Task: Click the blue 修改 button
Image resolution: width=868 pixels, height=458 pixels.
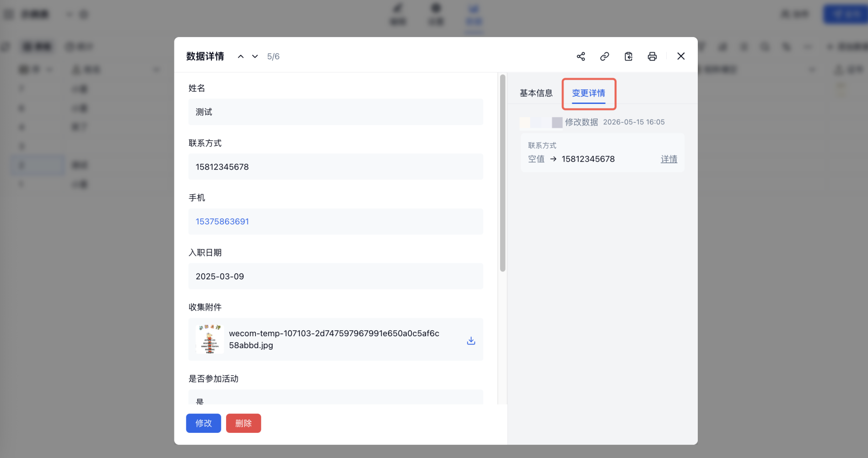Action: (x=204, y=423)
